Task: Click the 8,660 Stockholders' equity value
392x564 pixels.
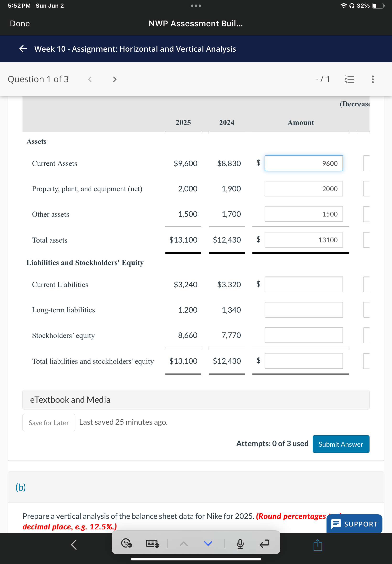Action: [x=188, y=335]
